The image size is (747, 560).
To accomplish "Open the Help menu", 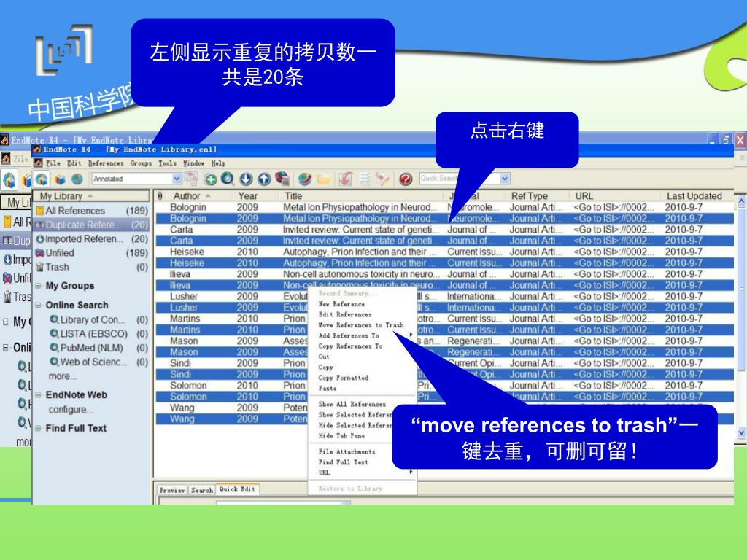I will (x=218, y=163).
